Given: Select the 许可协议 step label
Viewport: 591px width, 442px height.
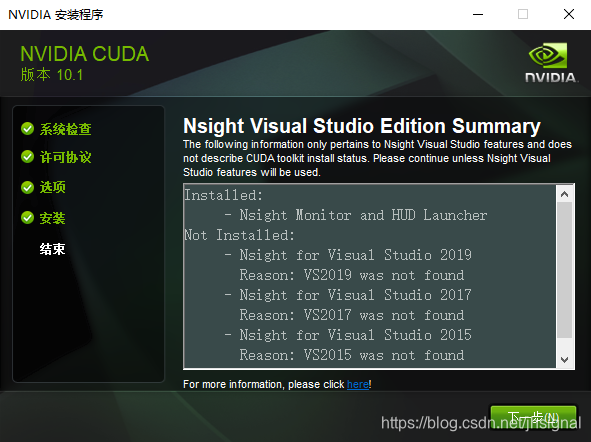Looking at the screenshot, I should (x=66, y=157).
